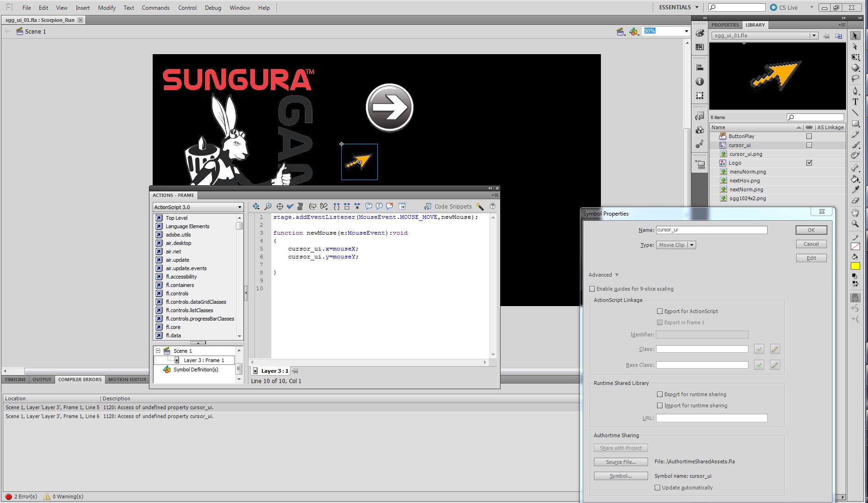
Task: Check syntax in the Actions panel
Action: (290, 206)
